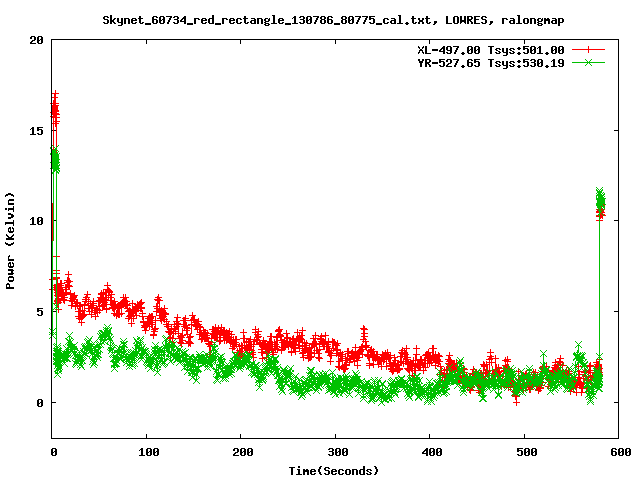Click y-axis tick label 20
This screenshot has width=640, height=480.
pos(36,40)
